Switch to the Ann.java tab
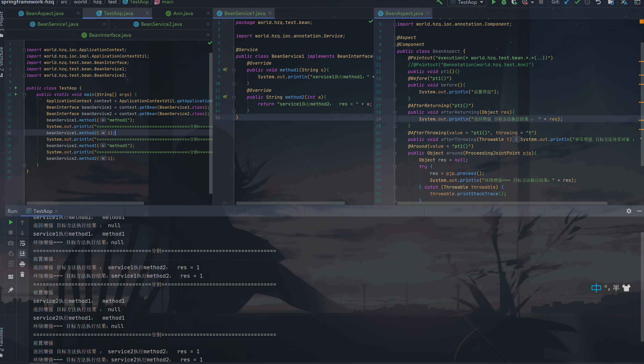The height and width of the screenshot is (364, 644). [183, 13]
